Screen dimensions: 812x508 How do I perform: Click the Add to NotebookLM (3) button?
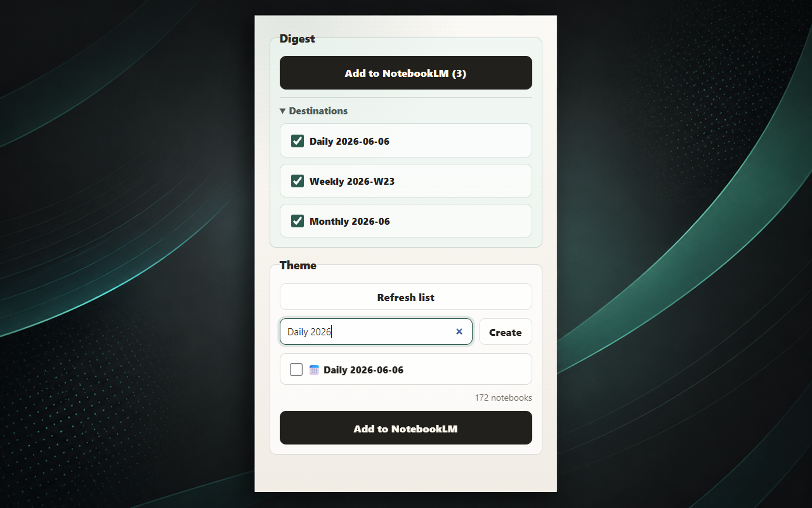point(406,73)
